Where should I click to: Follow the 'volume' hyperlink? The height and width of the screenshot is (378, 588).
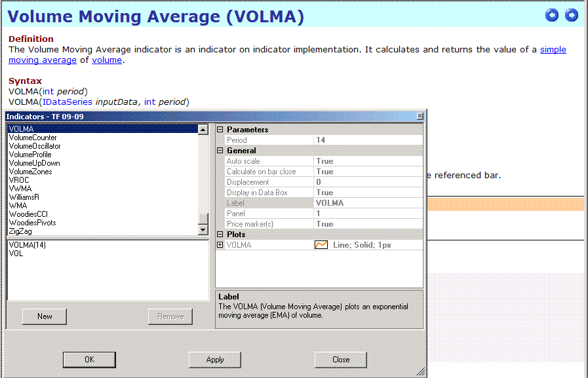pyautogui.click(x=107, y=60)
